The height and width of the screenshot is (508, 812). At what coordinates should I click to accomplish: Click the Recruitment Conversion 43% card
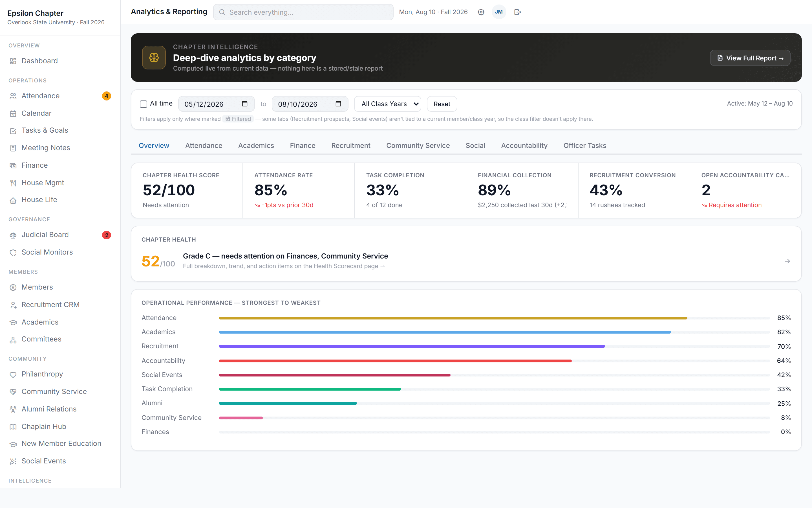pos(634,190)
